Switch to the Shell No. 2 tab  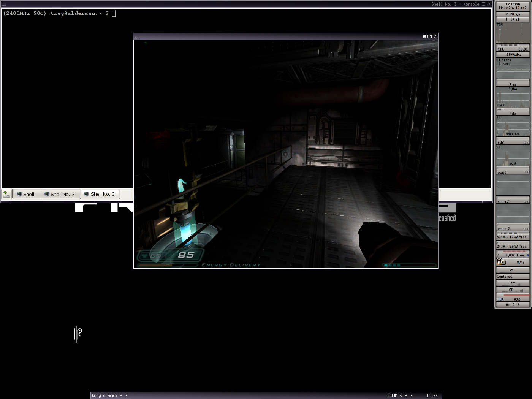pyautogui.click(x=60, y=194)
